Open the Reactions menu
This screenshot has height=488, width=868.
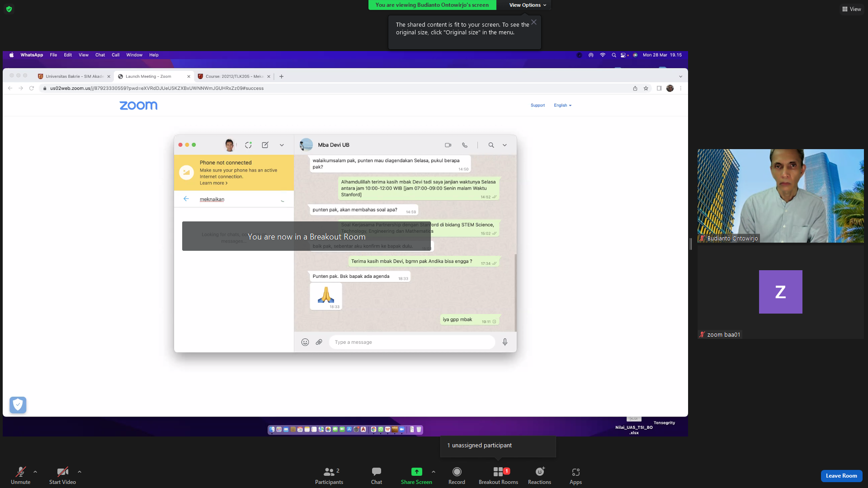tap(539, 475)
